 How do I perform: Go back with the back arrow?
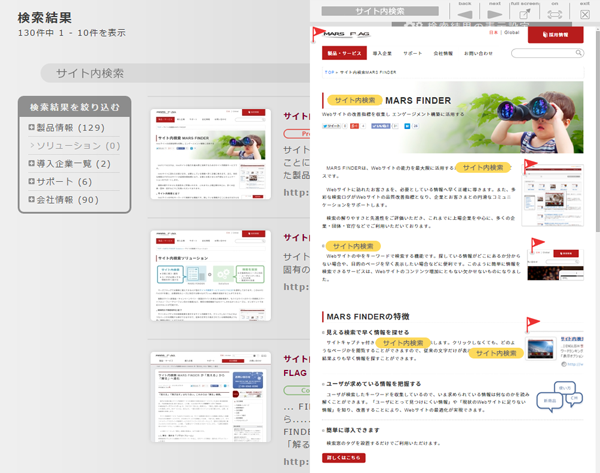pyautogui.click(x=465, y=15)
